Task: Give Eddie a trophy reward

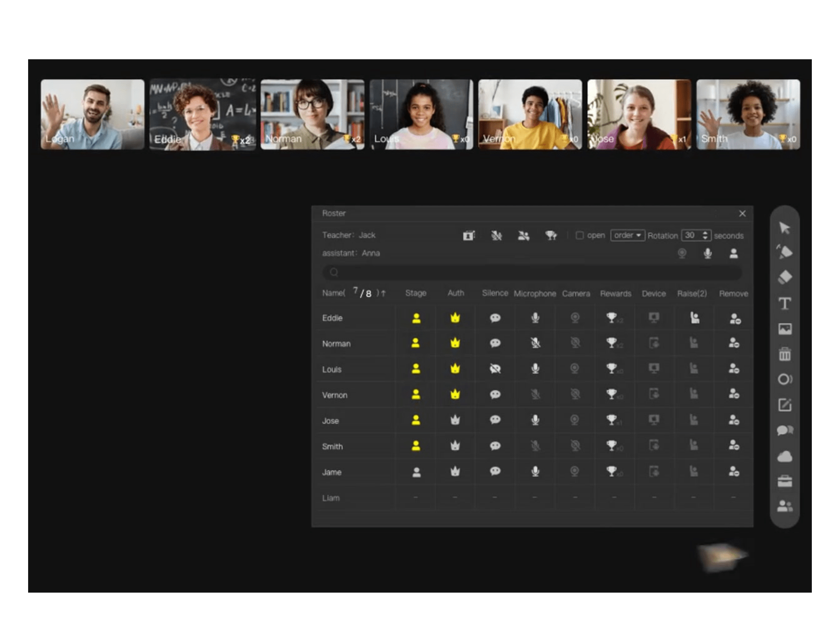Action: [x=611, y=317]
